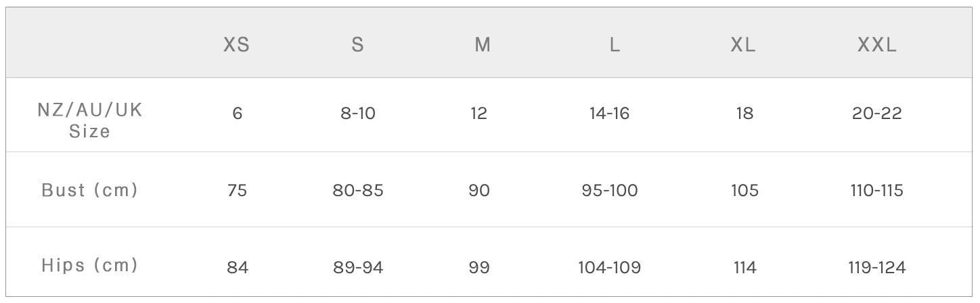The width and height of the screenshot is (980, 303).
Task: Click the 105 bust value for XL
Action: [744, 191]
